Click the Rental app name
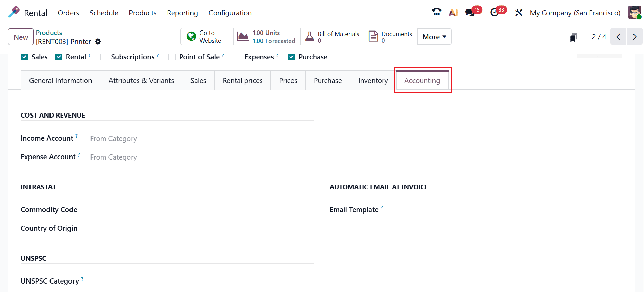644x292 pixels. 36,13
